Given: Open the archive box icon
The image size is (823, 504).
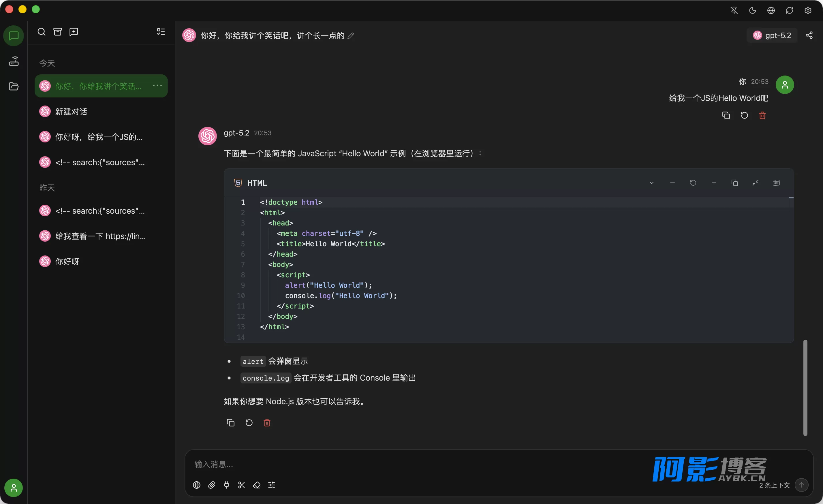Looking at the screenshot, I should [x=58, y=32].
